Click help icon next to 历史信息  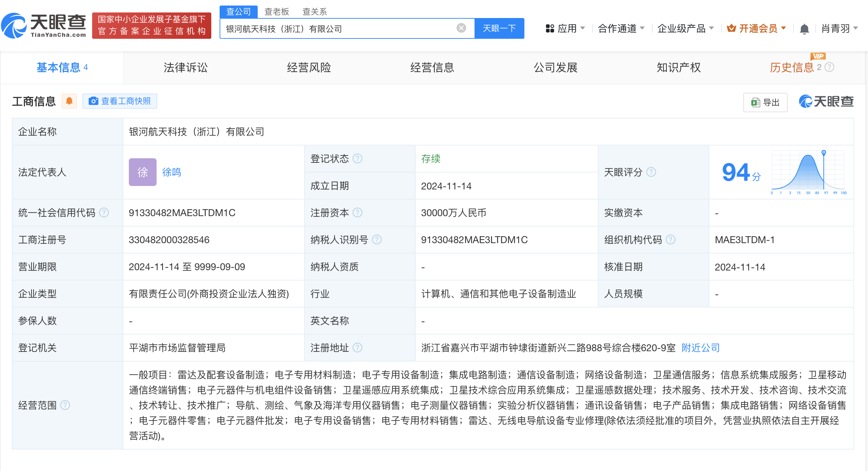click(x=829, y=67)
